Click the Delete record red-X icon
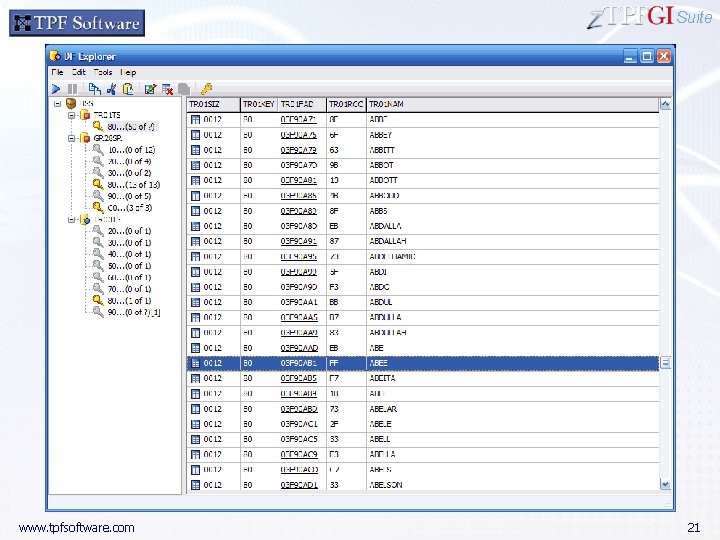The height and width of the screenshot is (540, 720). pos(167,89)
